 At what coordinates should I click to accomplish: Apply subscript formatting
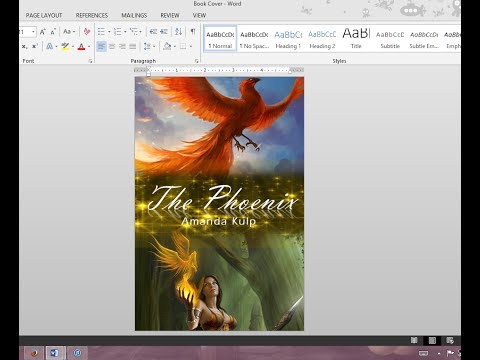coord(24,47)
